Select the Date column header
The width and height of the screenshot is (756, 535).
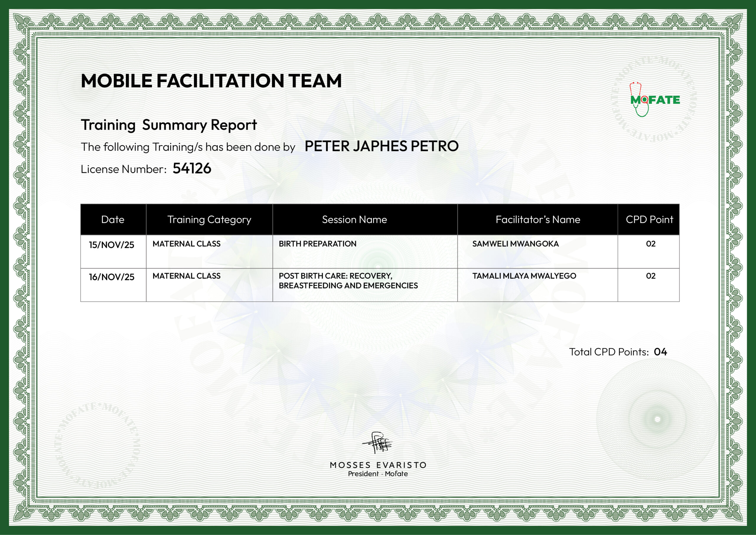[x=113, y=219]
